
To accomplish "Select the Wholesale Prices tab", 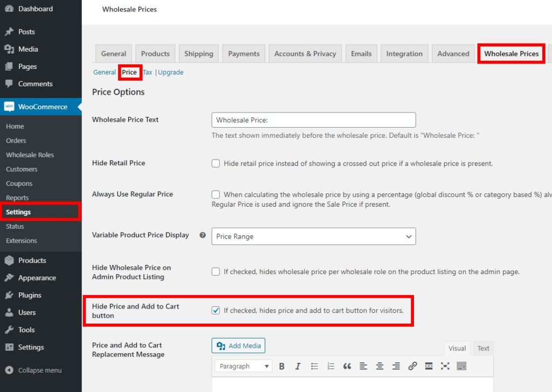I will click(511, 54).
